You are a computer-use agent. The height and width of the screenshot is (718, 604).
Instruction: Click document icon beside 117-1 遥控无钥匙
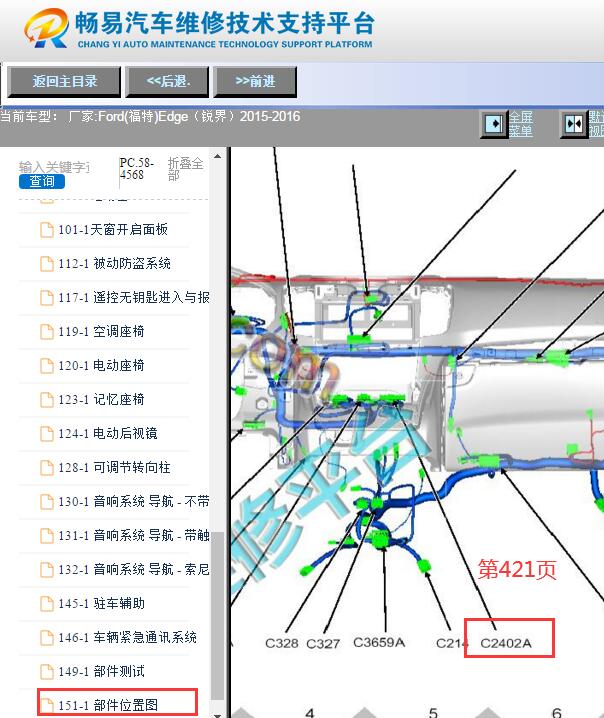pyautogui.click(x=47, y=298)
